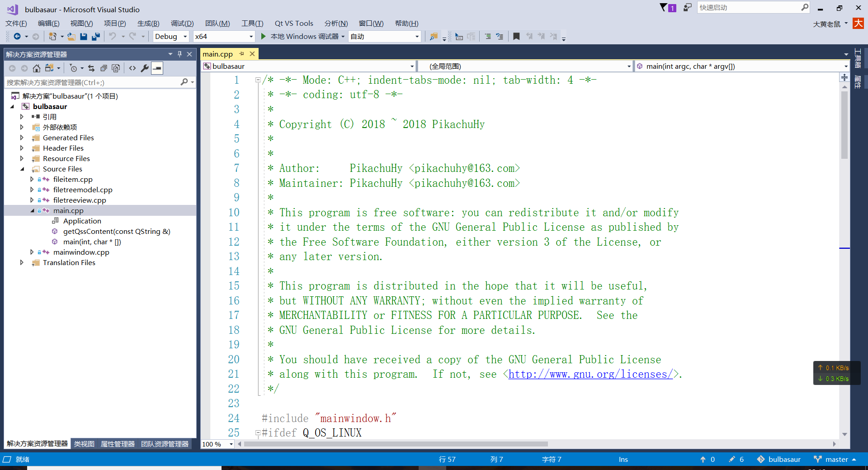
Task: Click the master branch button in status bar
Action: [835, 459]
